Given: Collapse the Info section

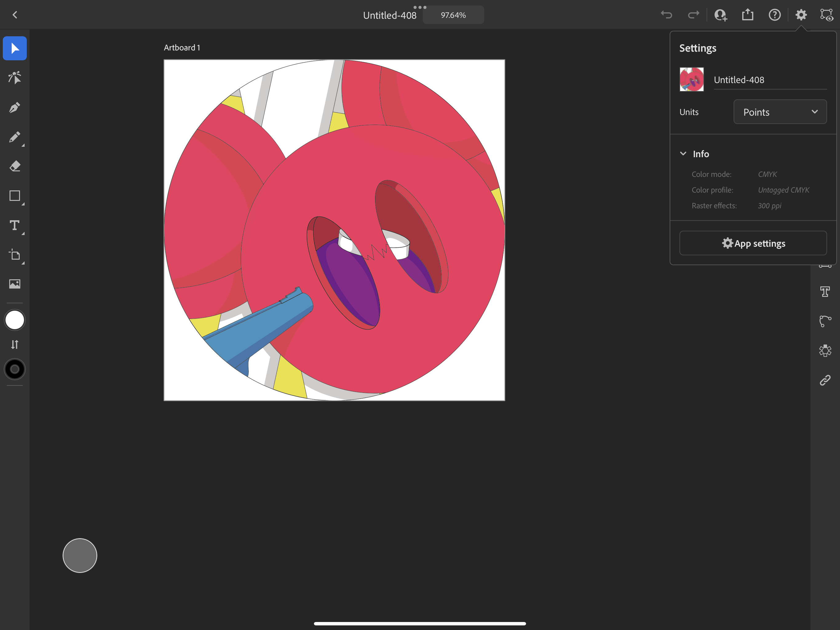Looking at the screenshot, I should 684,154.
